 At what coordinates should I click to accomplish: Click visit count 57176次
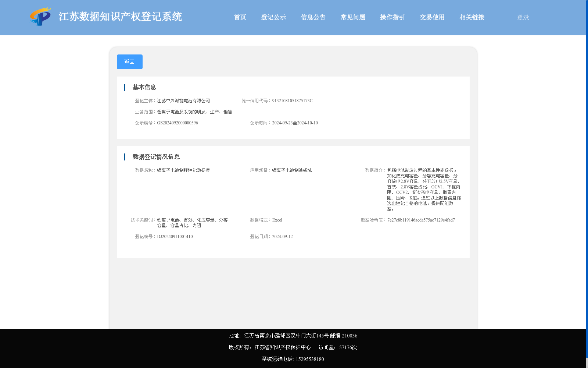(x=348, y=347)
